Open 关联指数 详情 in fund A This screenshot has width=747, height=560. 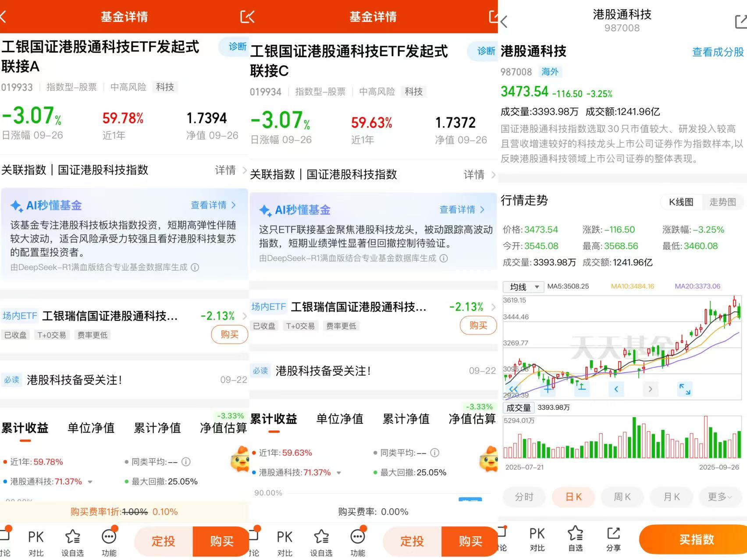(x=231, y=170)
